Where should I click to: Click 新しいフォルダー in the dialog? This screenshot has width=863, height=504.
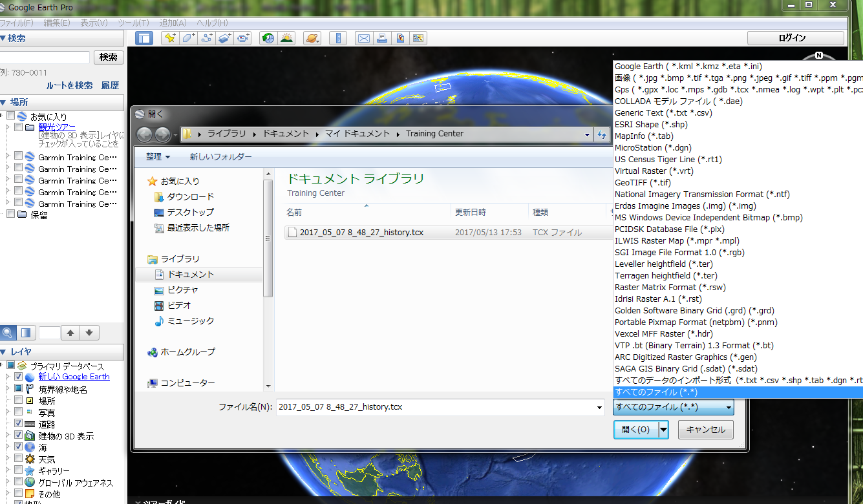(221, 157)
